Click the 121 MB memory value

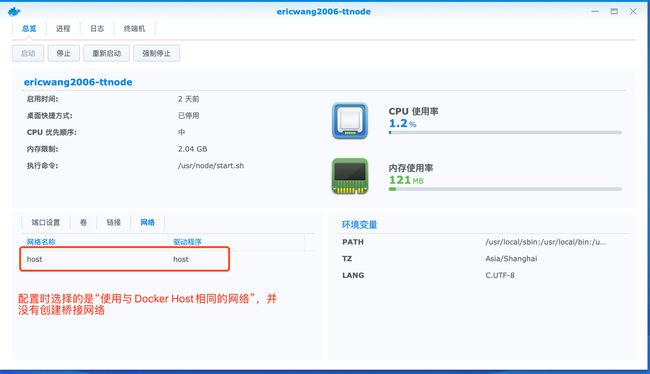point(406,180)
